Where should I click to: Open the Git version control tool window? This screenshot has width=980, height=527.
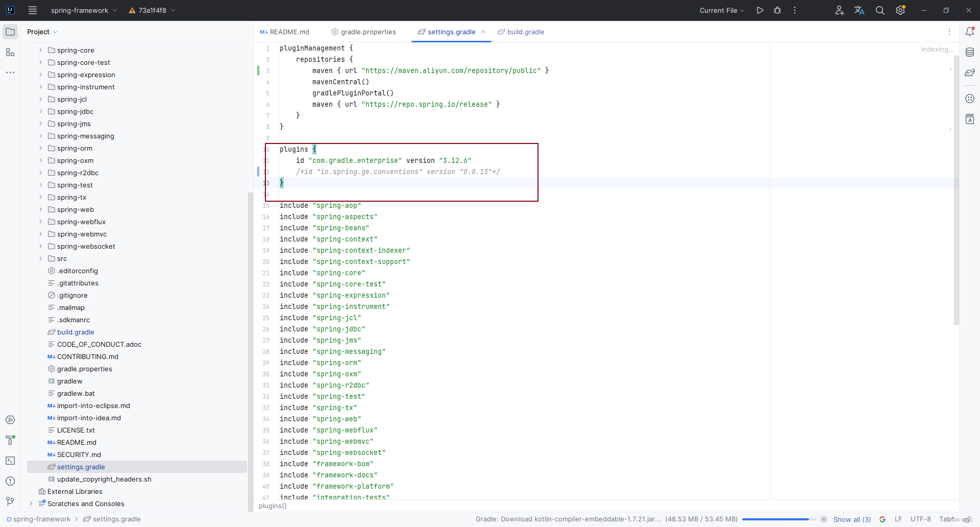click(10, 501)
